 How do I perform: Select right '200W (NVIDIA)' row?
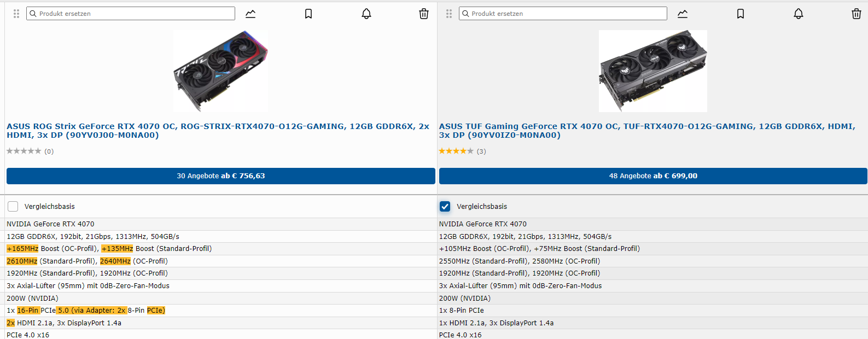653,299
